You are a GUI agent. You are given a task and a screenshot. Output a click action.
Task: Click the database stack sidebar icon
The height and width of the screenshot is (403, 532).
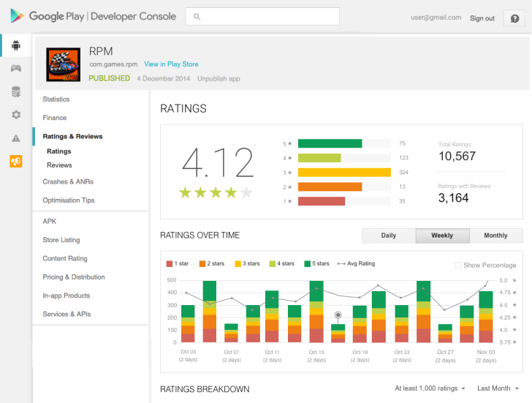[16, 91]
